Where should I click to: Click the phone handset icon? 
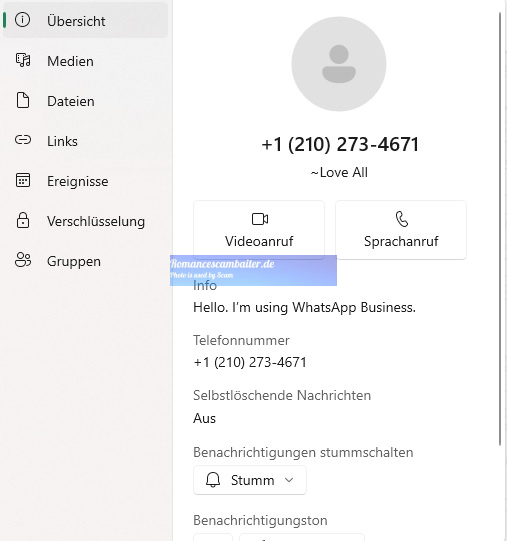tap(402, 219)
